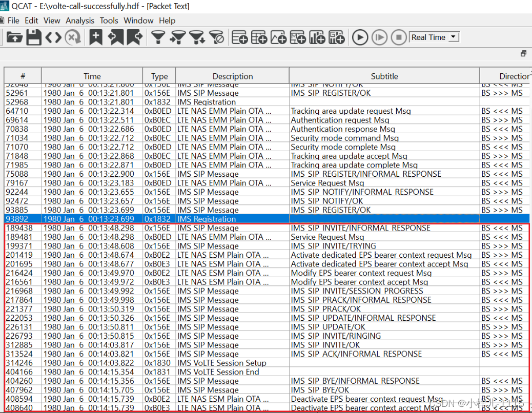Add a new graph view
532x413 pixels.
[278, 37]
